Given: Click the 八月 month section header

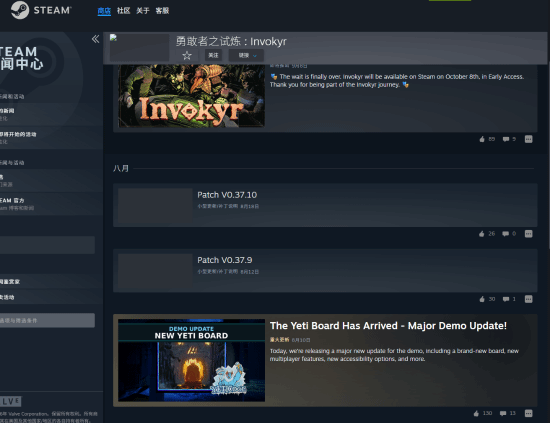Looking at the screenshot, I should tap(121, 168).
